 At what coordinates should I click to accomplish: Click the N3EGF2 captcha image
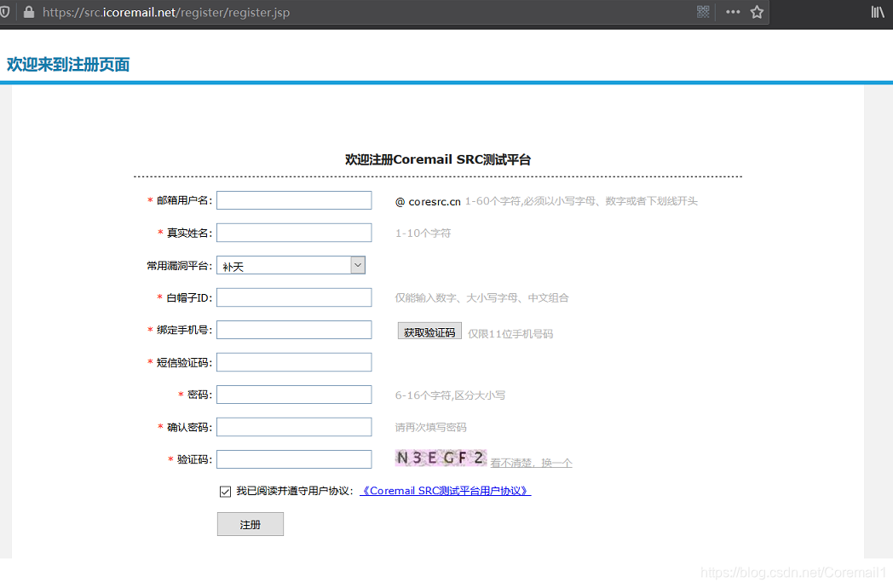click(x=441, y=458)
